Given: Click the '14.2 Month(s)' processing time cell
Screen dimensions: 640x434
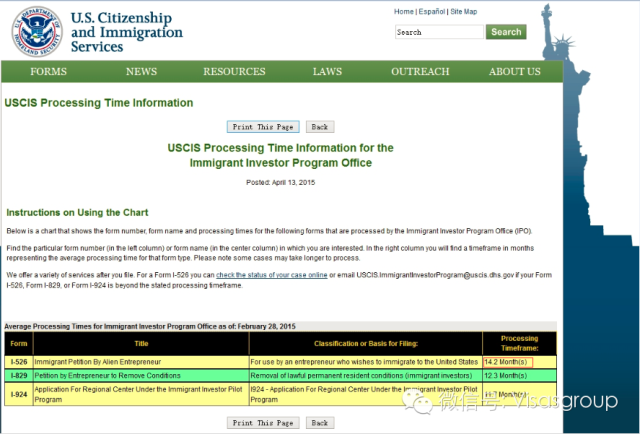Looking at the screenshot, I should (519, 362).
